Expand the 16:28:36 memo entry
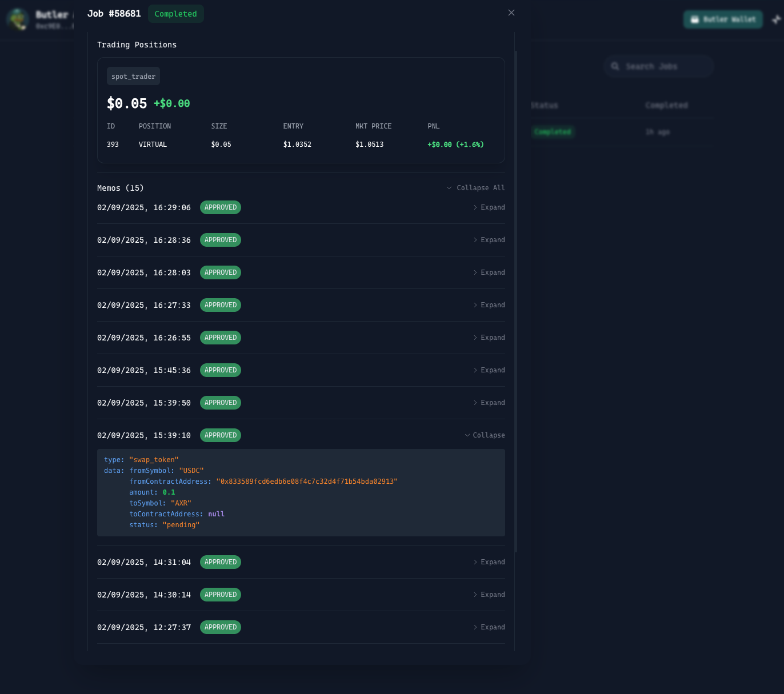The height and width of the screenshot is (694, 784). coord(489,240)
